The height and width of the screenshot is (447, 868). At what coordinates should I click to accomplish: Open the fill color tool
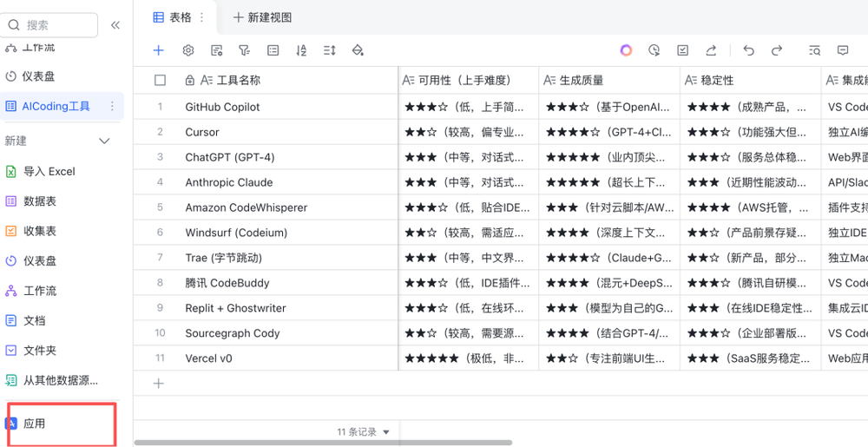[358, 50]
